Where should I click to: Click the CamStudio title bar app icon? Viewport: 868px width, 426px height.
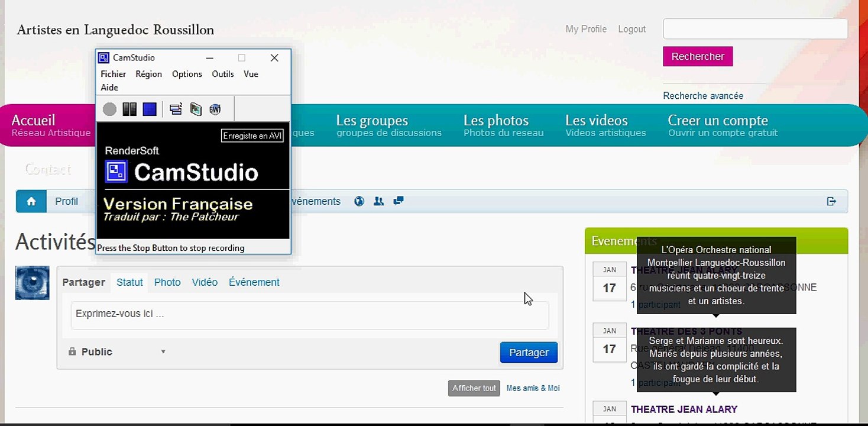click(104, 58)
